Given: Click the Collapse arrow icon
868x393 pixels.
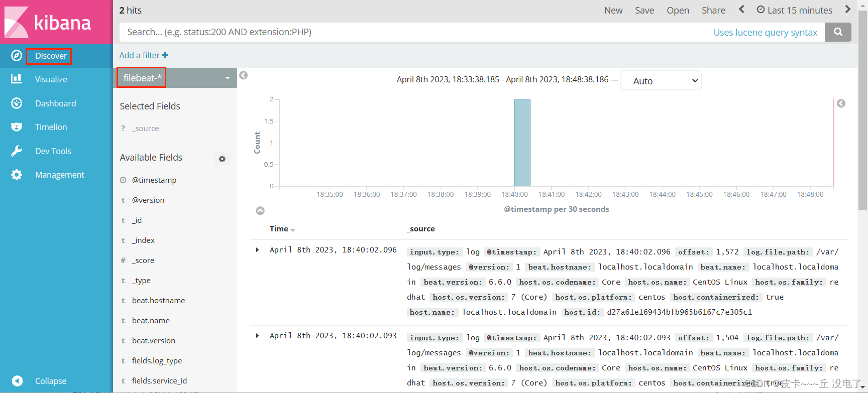Looking at the screenshot, I should (x=17, y=381).
